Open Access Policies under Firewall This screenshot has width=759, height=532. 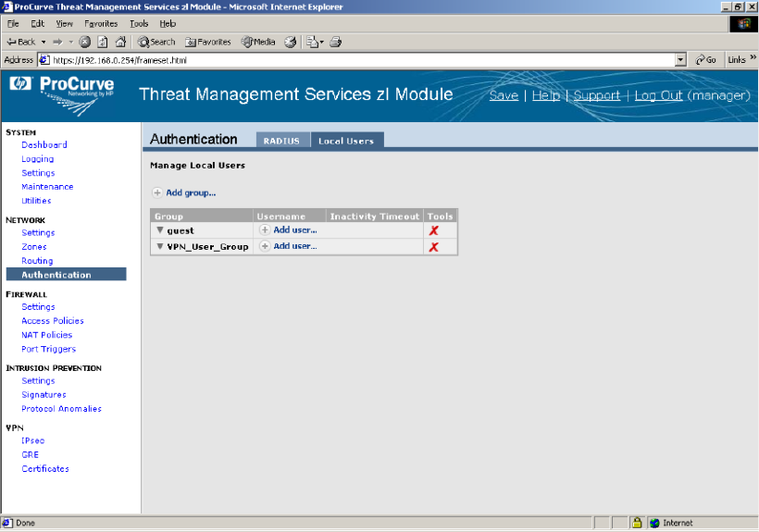coord(52,321)
